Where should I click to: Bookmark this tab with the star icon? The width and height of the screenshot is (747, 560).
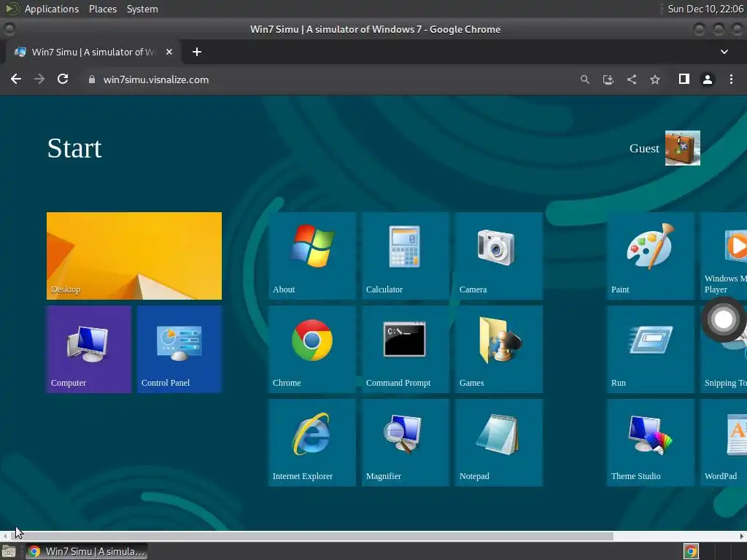pos(655,79)
